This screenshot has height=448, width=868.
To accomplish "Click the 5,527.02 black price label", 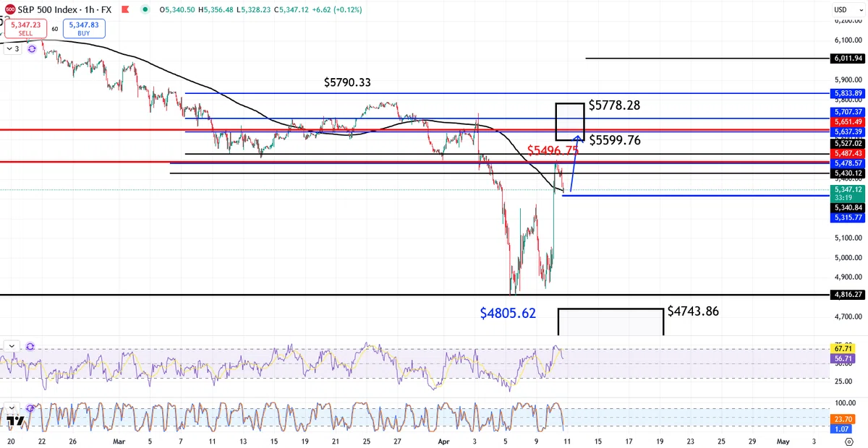I will [848, 144].
